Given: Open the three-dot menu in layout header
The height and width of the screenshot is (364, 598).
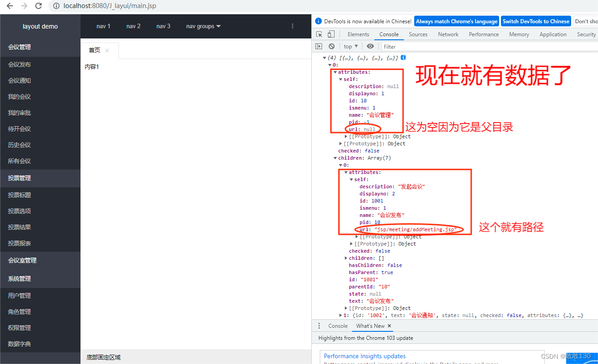Looking at the screenshot, I should coord(293,26).
